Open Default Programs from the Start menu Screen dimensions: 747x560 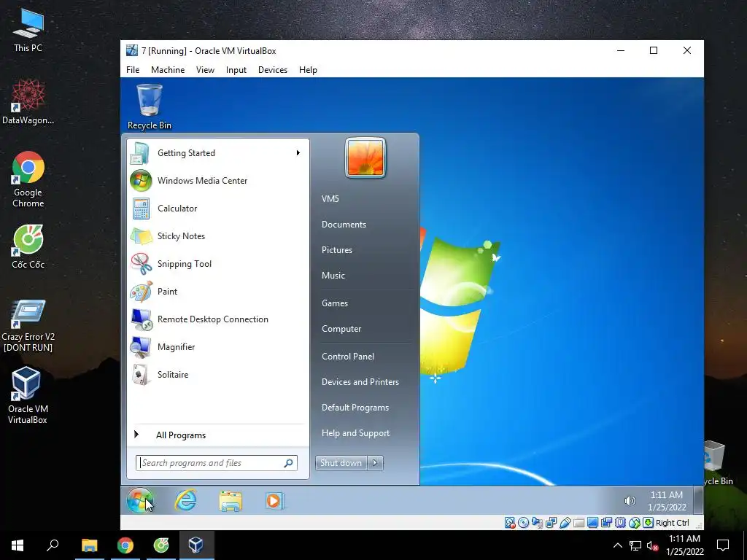coord(355,408)
